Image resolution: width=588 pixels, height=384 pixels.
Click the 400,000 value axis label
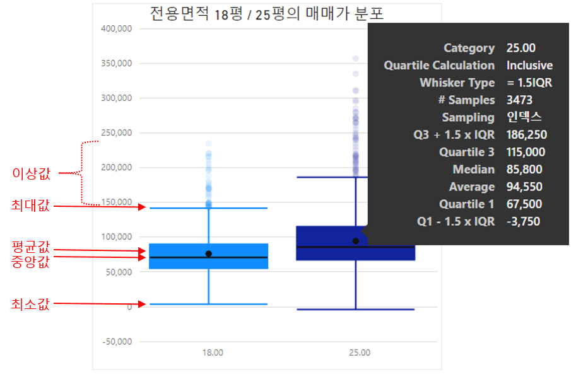117,28
